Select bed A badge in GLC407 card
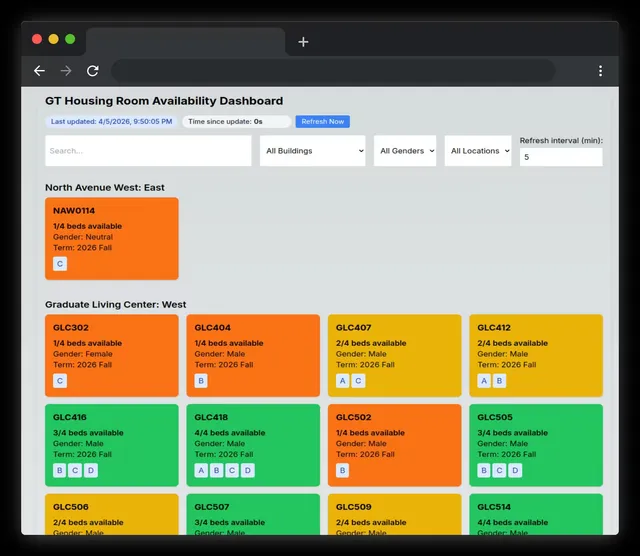Screen dimensions: 640x556 pos(342,381)
